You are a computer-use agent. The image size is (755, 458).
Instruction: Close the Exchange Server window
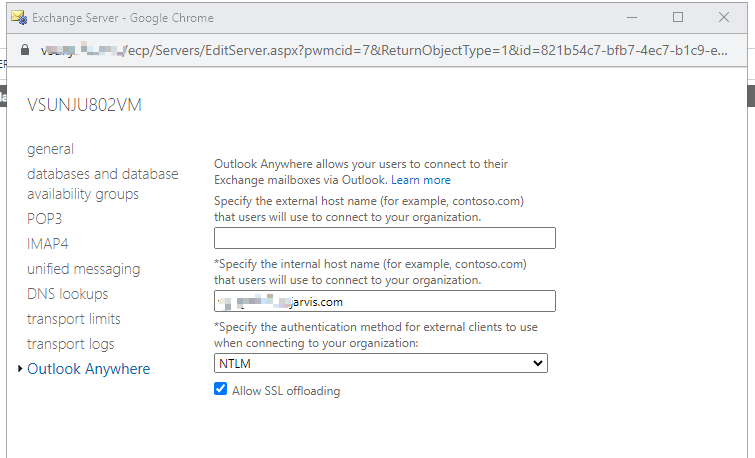724,18
